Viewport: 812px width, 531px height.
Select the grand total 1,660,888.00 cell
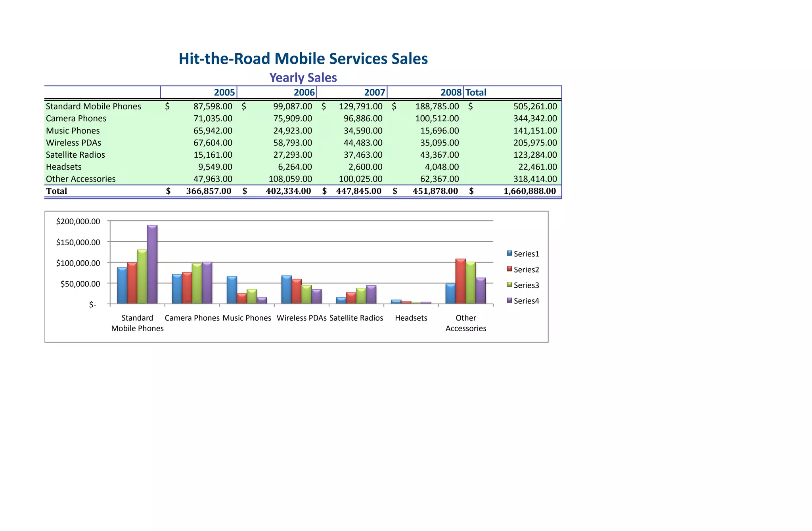pyautogui.click(x=529, y=191)
